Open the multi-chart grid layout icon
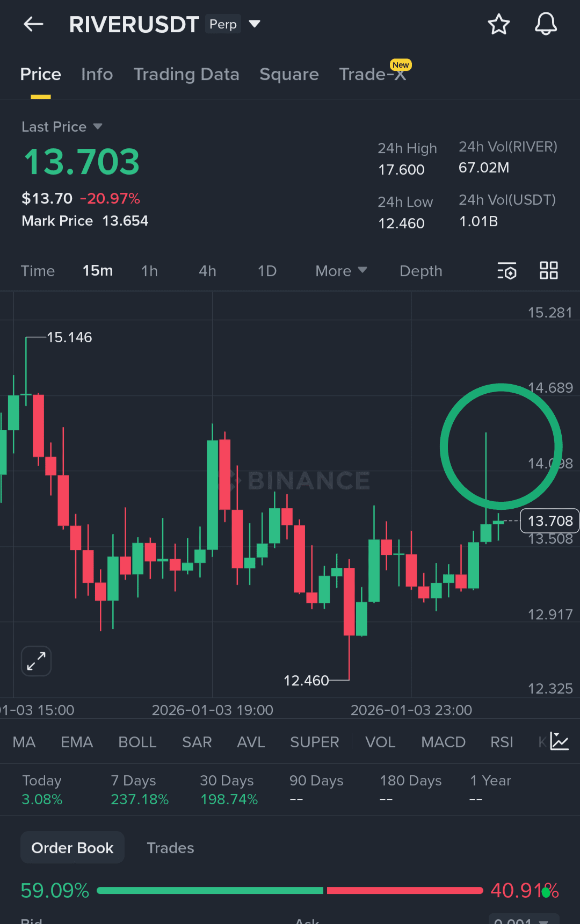 [x=549, y=270]
